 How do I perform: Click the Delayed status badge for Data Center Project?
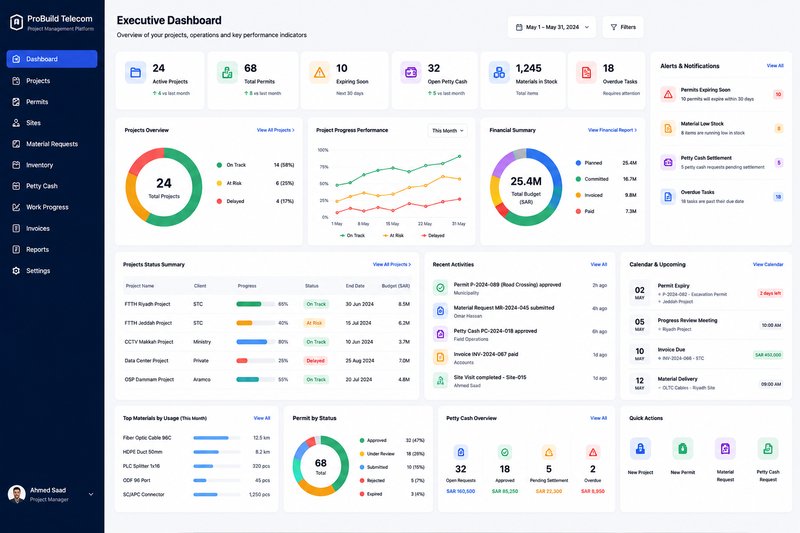315,361
